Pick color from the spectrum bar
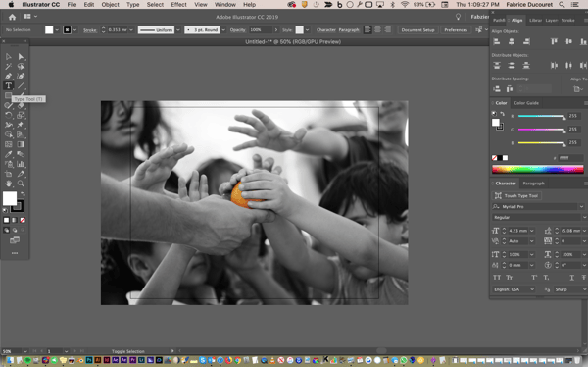Image resolution: width=588 pixels, height=367 pixels. [x=538, y=170]
